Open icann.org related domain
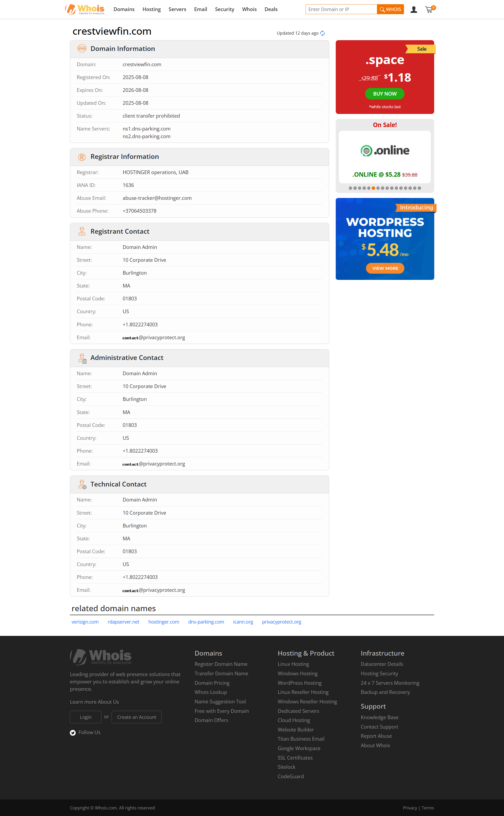The height and width of the screenshot is (816, 504). click(243, 622)
